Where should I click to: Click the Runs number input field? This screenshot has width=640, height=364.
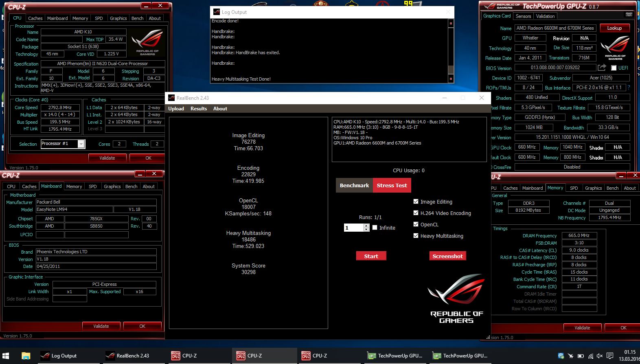click(354, 228)
